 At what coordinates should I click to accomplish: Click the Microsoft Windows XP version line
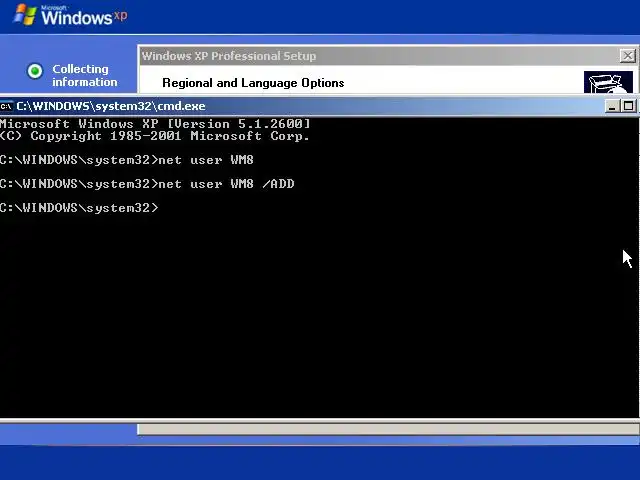coord(155,124)
